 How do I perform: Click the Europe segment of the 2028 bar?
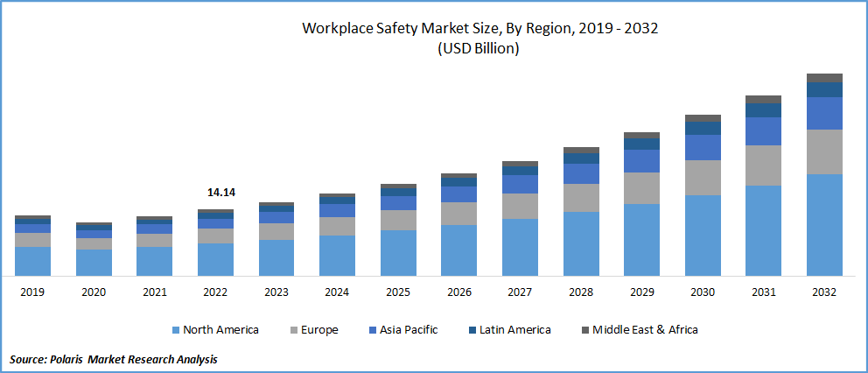click(x=581, y=198)
